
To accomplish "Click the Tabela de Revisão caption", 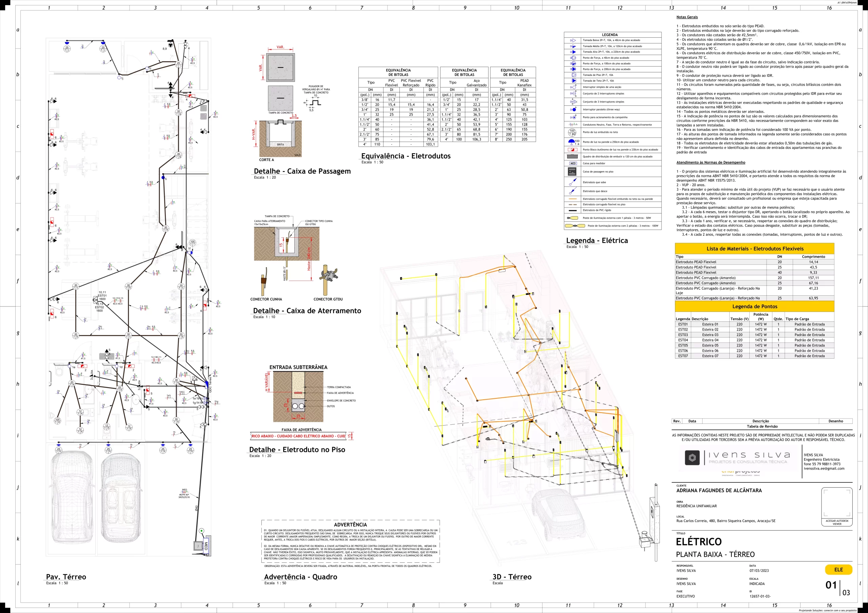I will coord(762,426).
